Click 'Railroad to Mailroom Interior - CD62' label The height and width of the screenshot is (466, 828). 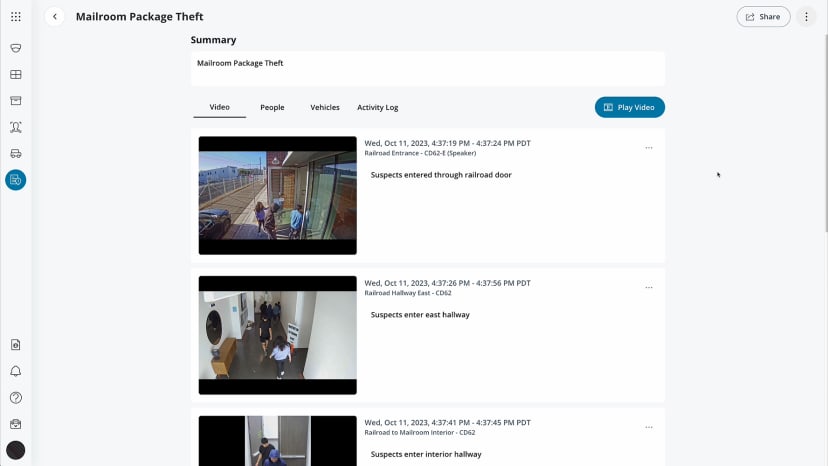(420, 432)
